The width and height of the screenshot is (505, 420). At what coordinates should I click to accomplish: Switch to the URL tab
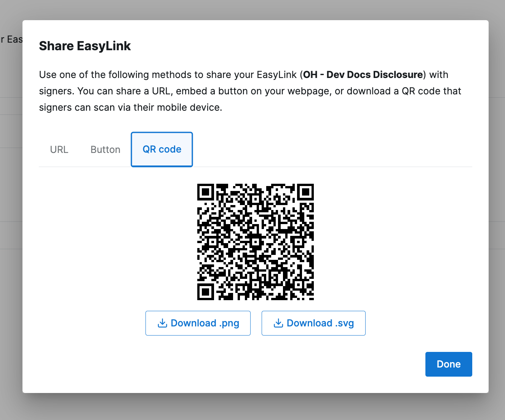(59, 150)
